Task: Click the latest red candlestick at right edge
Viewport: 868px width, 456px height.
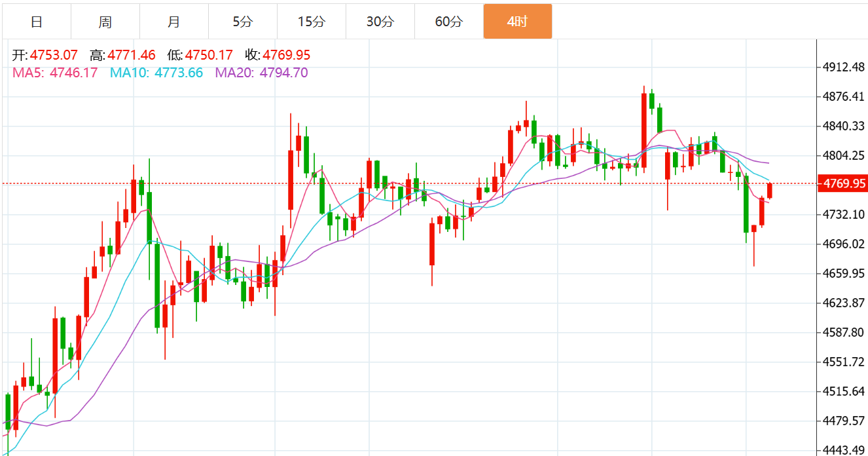Action: [770, 191]
